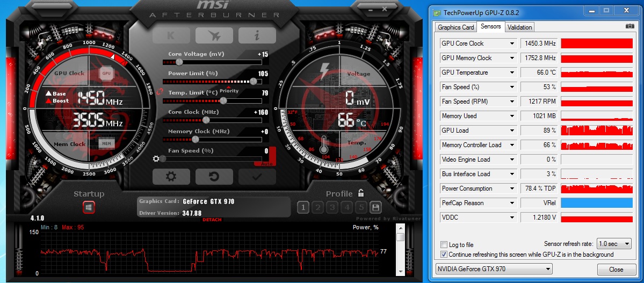Open Fan Speed (RPM) sensor dropdown
This screenshot has width=644, height=283.
pyautogui.click(x=512, y=101)
